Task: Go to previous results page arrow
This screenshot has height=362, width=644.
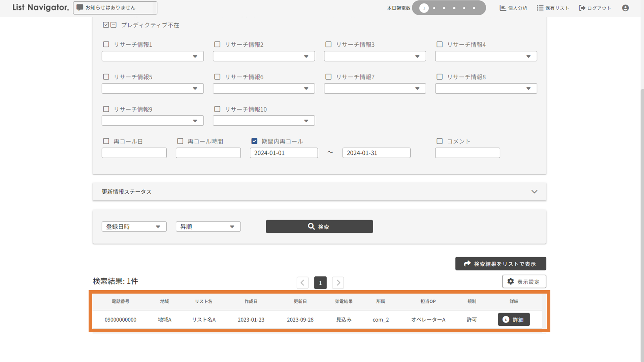Action: (302, 282)
